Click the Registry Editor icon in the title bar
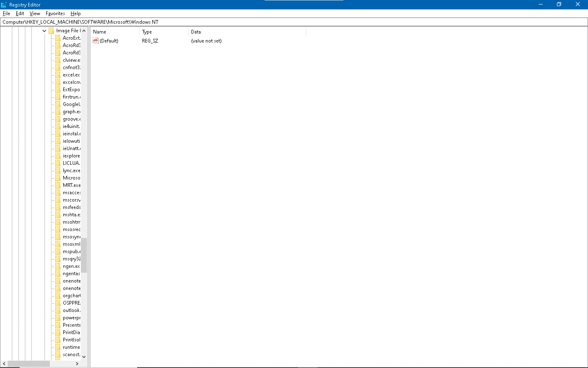Screen dimensions: 588x368 point(4,4)
